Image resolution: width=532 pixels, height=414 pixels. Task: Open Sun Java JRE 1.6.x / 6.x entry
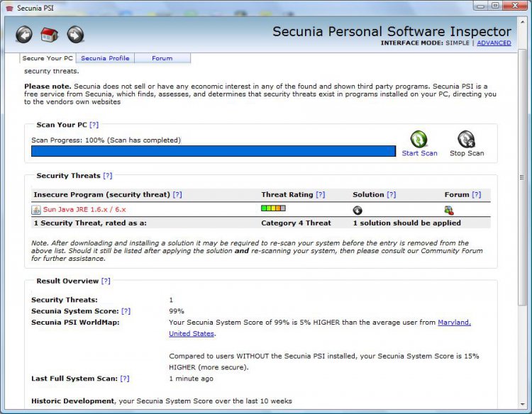84,210
